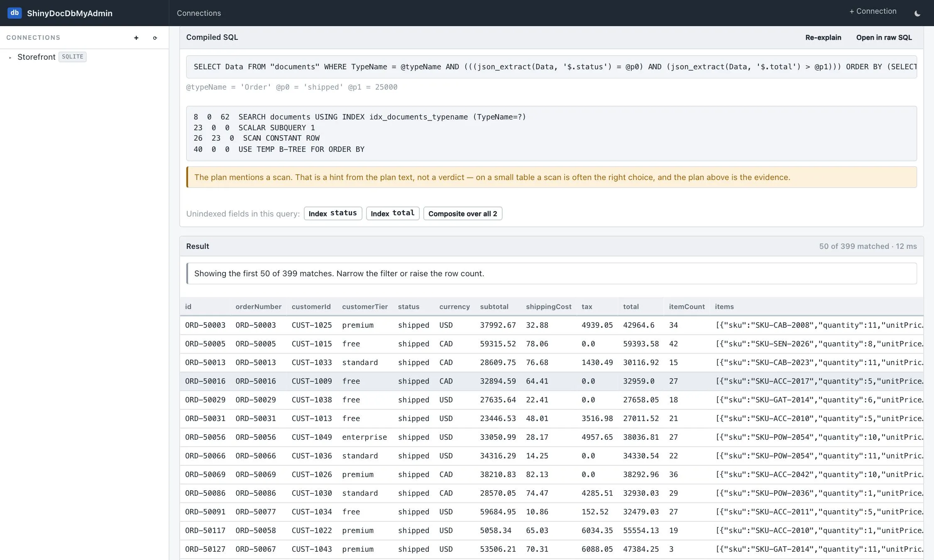Click tax value 4939.05
Image resolution: width=934 pixels, height=560 pixels.
(x=597, y=325)
